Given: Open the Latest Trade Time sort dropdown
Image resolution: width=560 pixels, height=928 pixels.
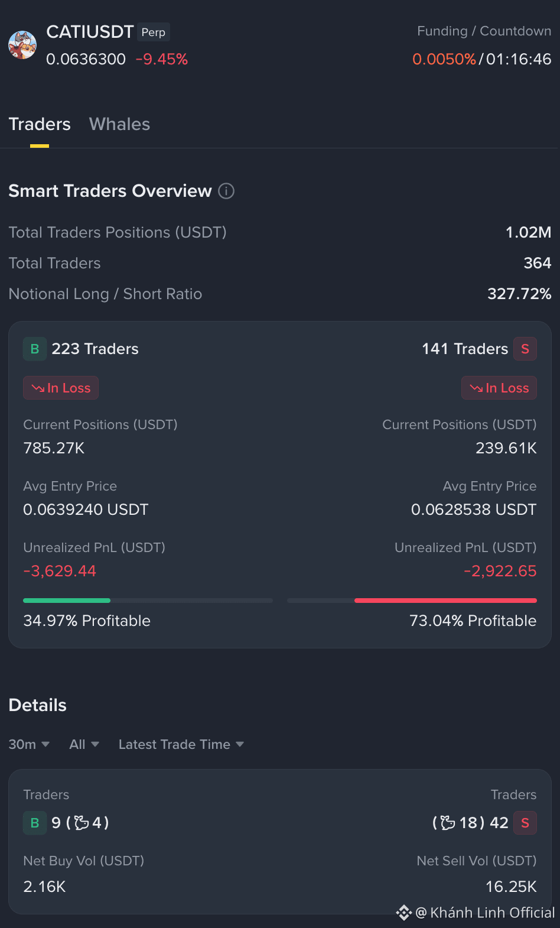Looking at the screenshot, I should (x=181, y=744).
